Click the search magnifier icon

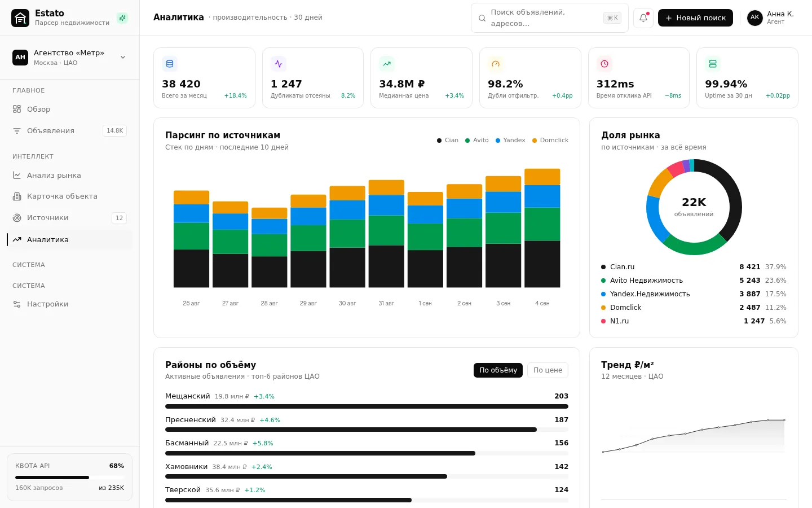tap(482, 18)
